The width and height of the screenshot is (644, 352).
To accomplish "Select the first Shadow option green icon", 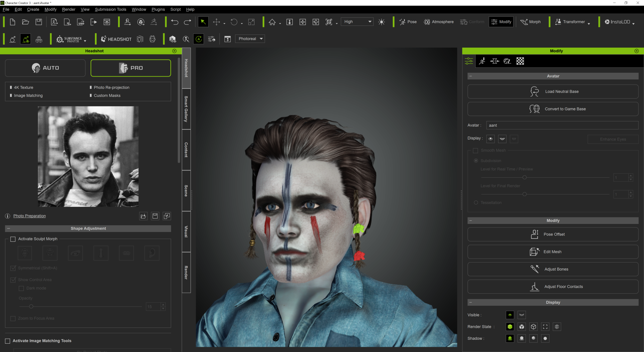I will [510, 338].
